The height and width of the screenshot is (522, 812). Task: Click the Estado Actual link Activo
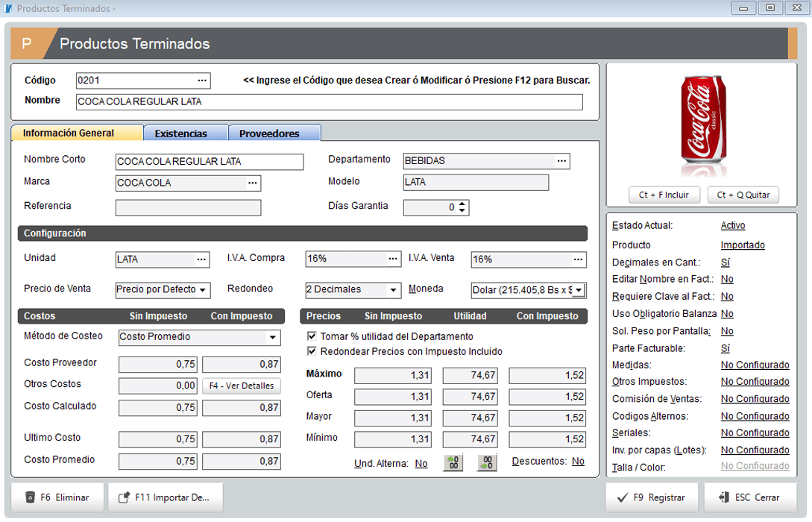coord(733,226)
